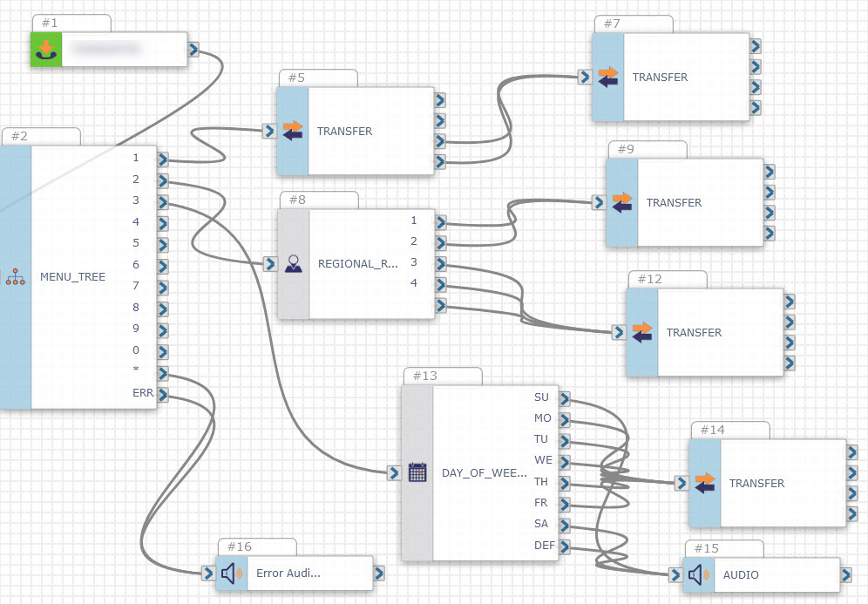The height and width of the screenshot is (604, 868).
Task: Click the transfer arrows icon on node #5
Action: [292, 131]
